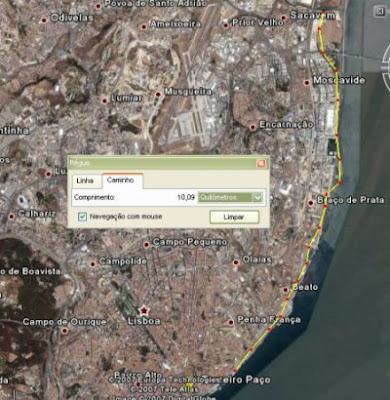Click the Lisboa capital star marker
Viewport: 390px width, 400px height.
pos(144,311)
